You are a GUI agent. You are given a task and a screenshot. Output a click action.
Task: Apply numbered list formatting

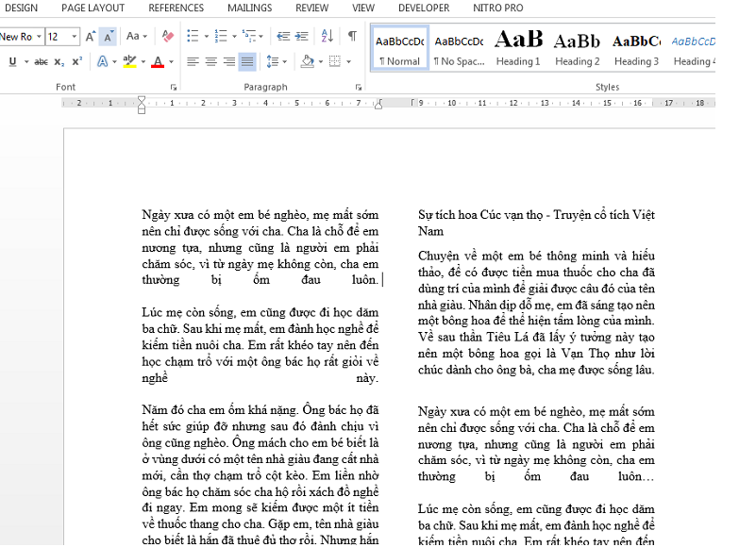coord(221,36)
